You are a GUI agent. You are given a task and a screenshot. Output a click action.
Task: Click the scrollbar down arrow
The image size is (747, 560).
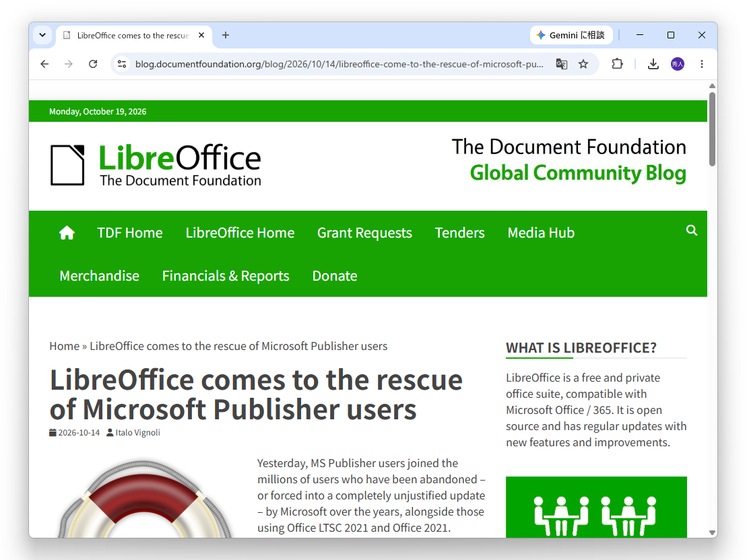coord(713,533)
